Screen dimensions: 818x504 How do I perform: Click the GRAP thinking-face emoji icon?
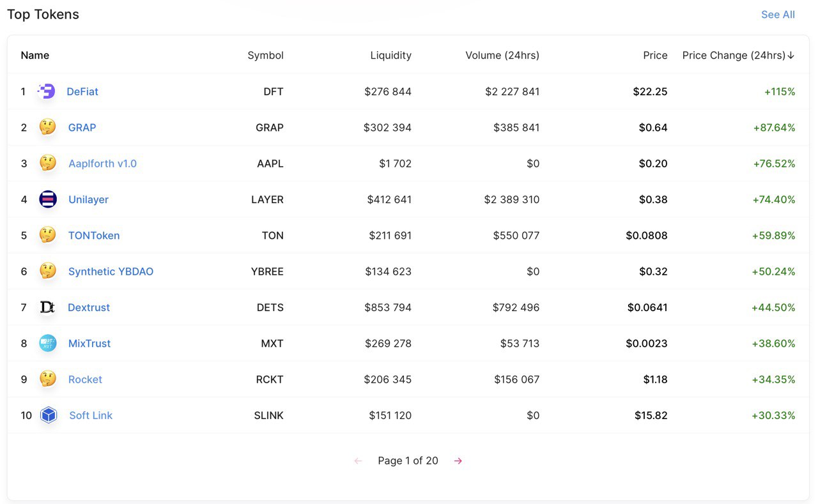pyautogui.click(x=48, y=127)
